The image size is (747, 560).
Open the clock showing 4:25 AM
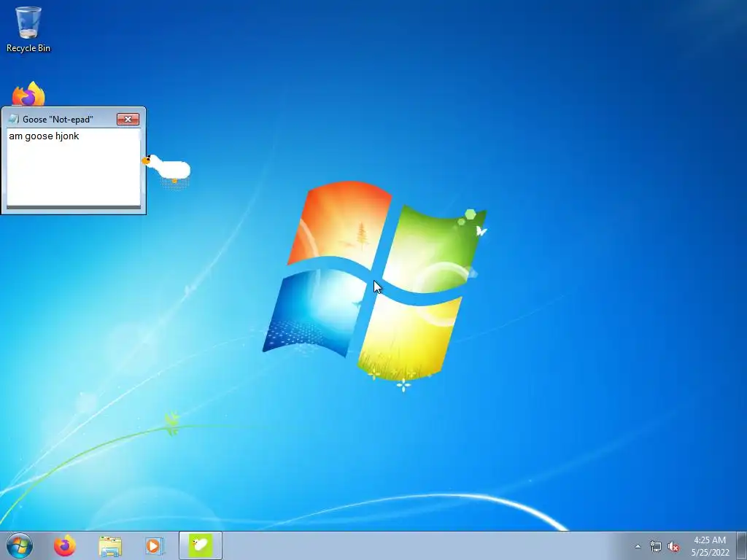[710, 546]
